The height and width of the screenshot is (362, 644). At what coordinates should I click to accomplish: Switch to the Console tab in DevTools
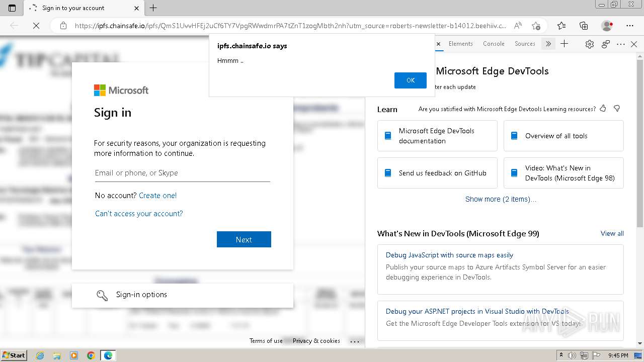[x=494, y=44]
